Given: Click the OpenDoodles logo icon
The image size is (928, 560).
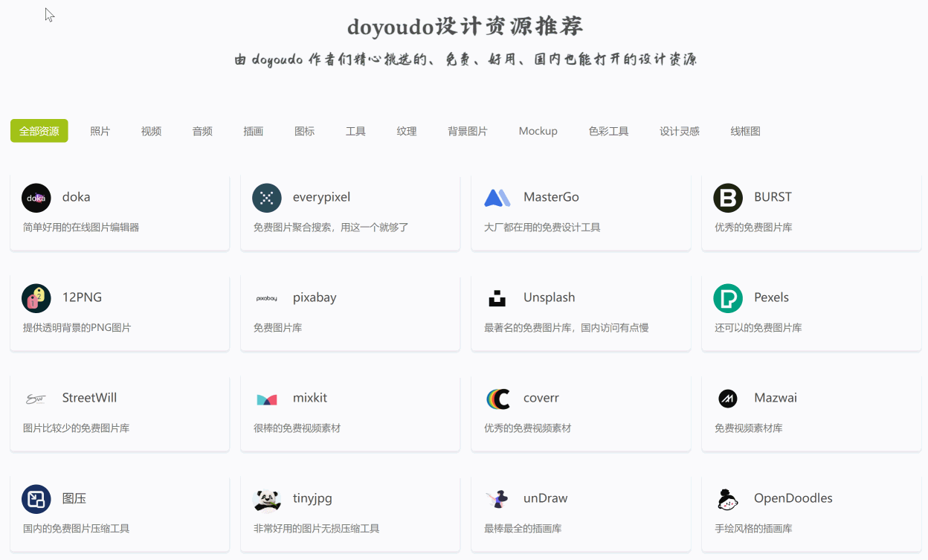Looking at the screenshot, I should pos(728,499).
